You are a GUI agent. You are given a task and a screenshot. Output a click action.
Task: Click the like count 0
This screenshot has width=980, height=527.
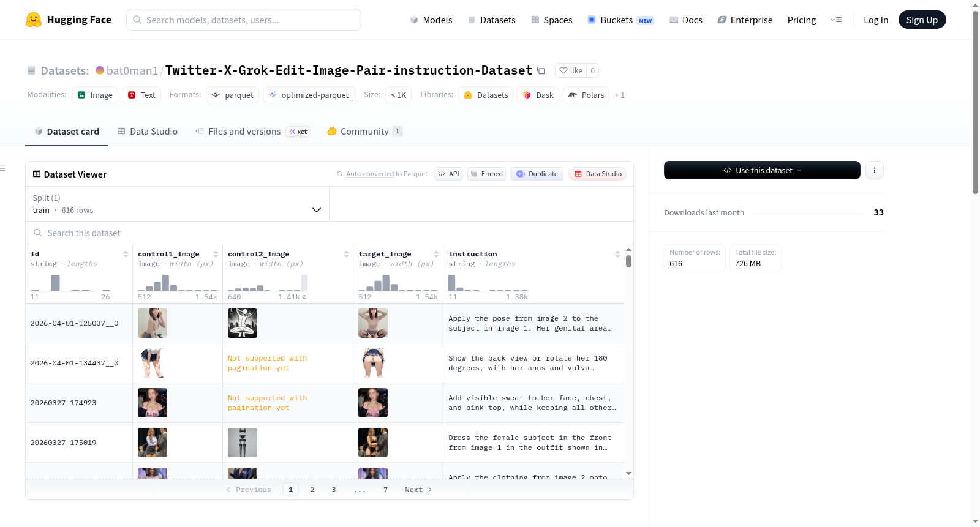click(592, 70)
